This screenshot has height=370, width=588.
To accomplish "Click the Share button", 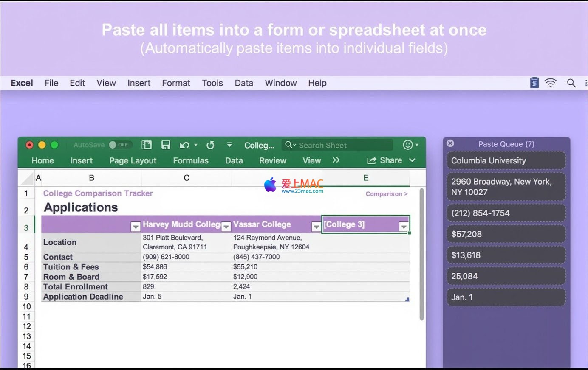I will (x=385, y=160).
